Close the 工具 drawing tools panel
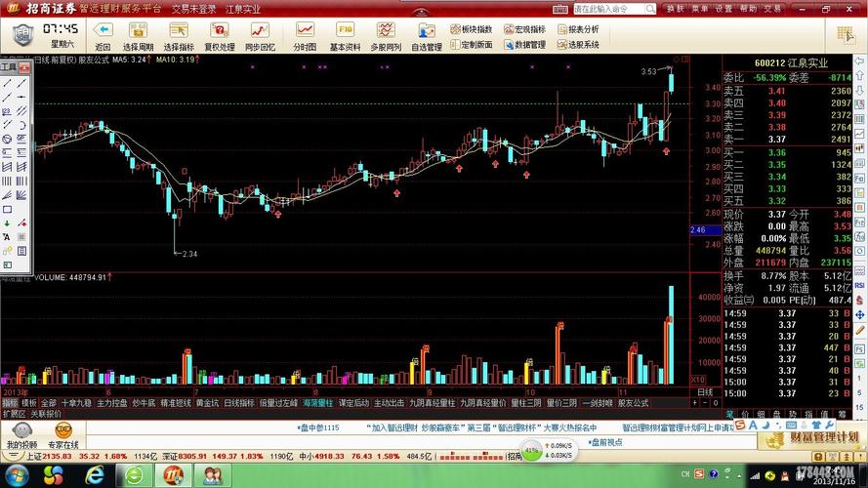Screen dimensions: 868x488 pos(24,67)
